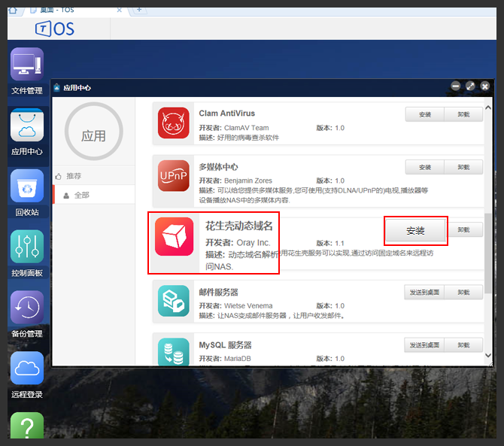504x446 pixels.
Task: Select the 推荐 sidebar category
Action: tap(74, 176)
